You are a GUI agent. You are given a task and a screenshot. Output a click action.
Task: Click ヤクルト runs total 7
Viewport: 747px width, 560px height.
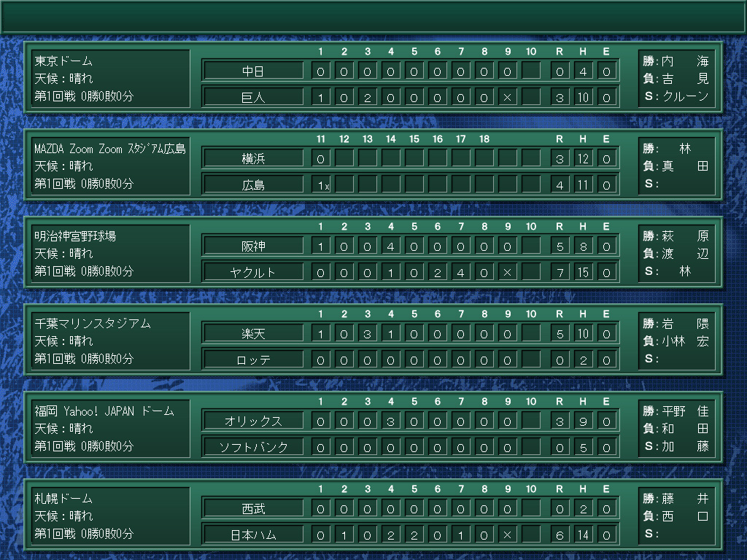click(x=560, y=273)
